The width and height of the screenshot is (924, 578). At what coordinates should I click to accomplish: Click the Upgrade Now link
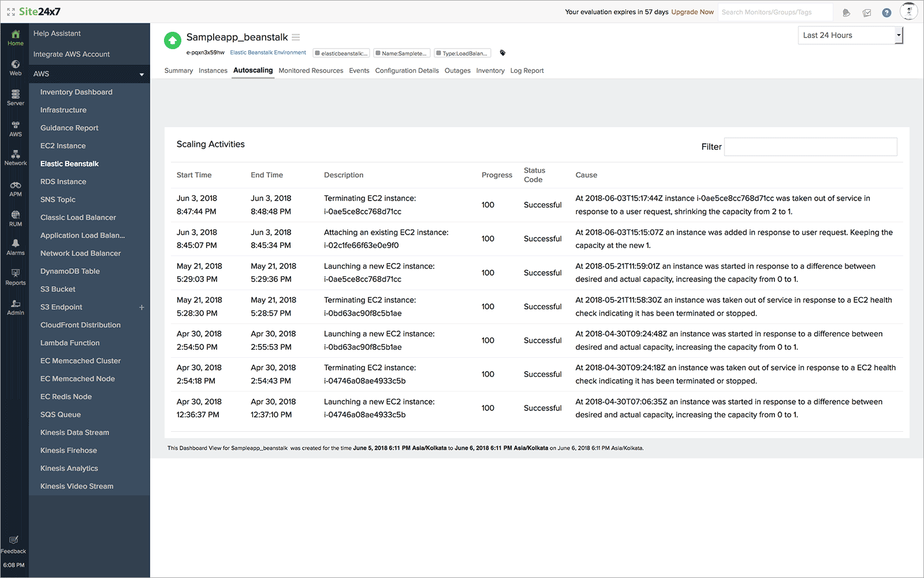pos(692,12)
